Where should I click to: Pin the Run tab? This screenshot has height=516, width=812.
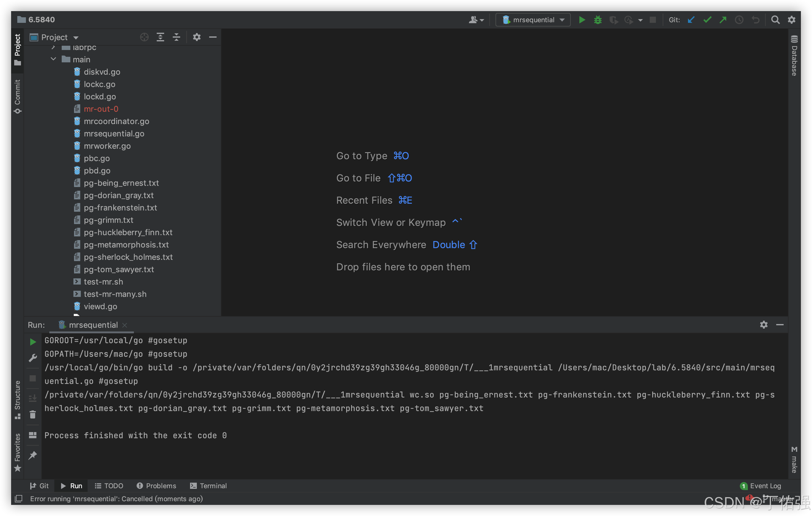[x=33, y=455]
